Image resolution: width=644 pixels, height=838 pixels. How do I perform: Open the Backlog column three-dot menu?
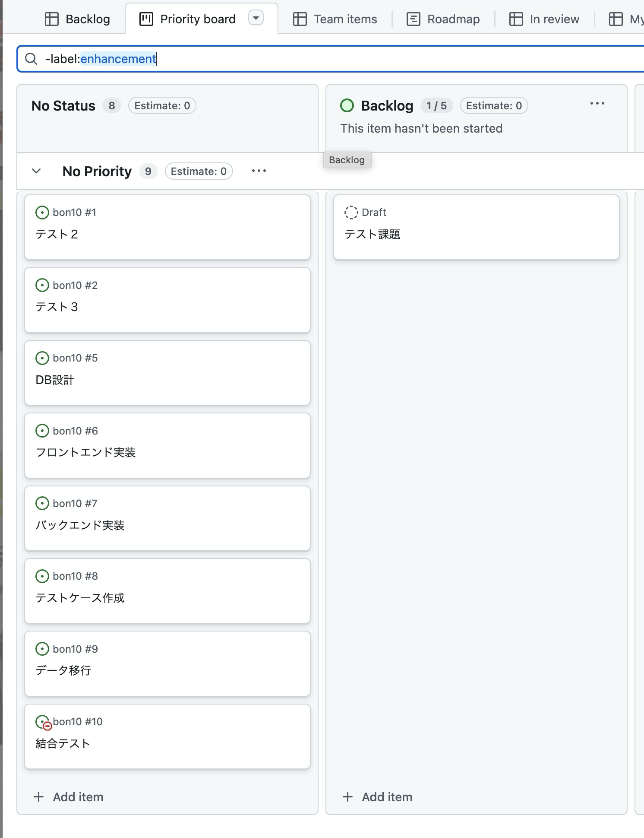[597, 103]
